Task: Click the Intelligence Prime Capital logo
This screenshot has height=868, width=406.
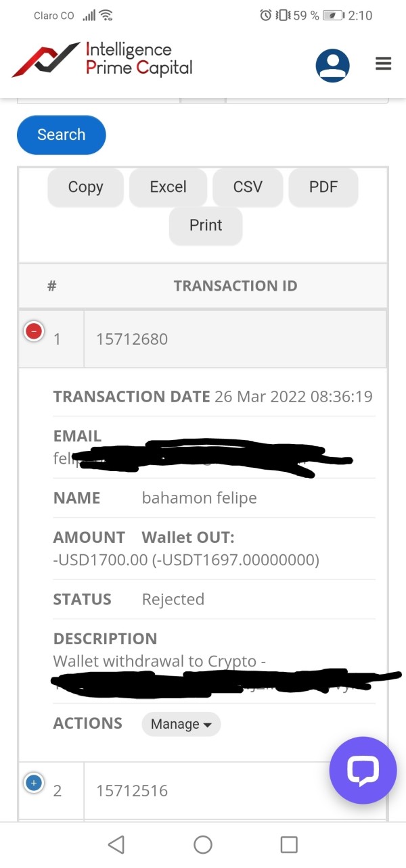Action: 102,59
